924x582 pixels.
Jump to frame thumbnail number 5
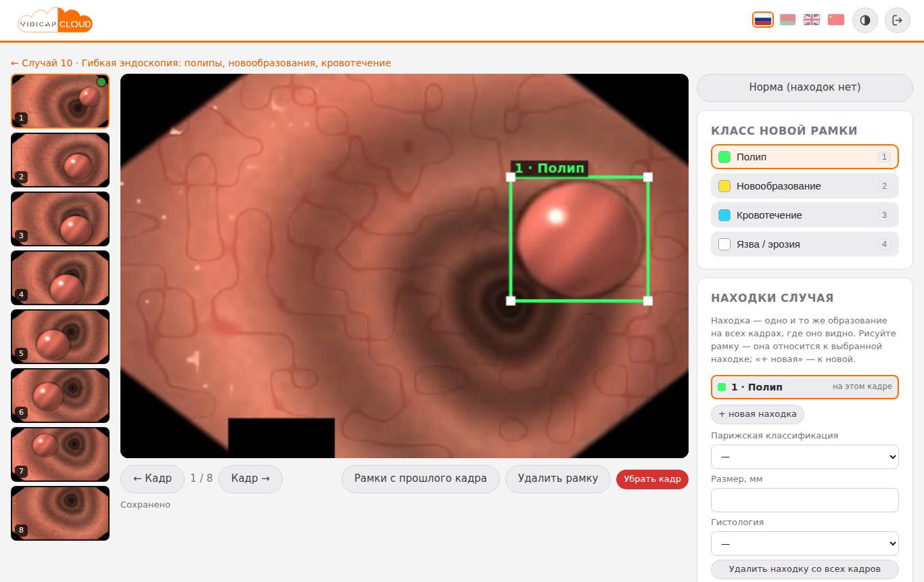[x=60, y=336]
